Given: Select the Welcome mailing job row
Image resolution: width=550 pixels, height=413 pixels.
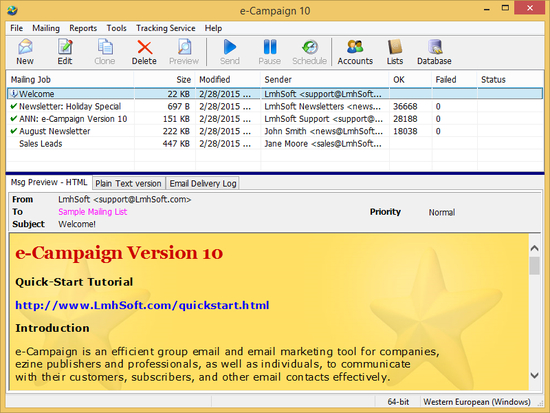Looking at the screenshot, I should coord(275,94).
